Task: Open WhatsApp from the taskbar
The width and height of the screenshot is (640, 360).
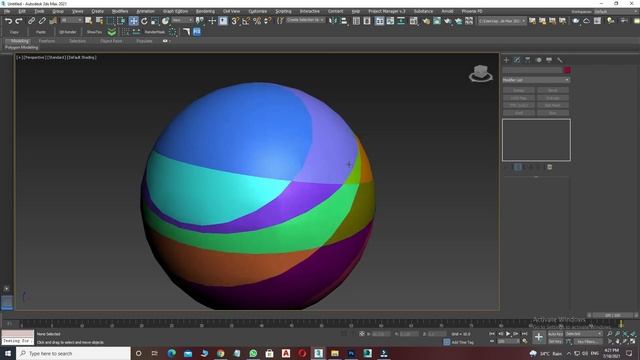Action: (253, 353)
